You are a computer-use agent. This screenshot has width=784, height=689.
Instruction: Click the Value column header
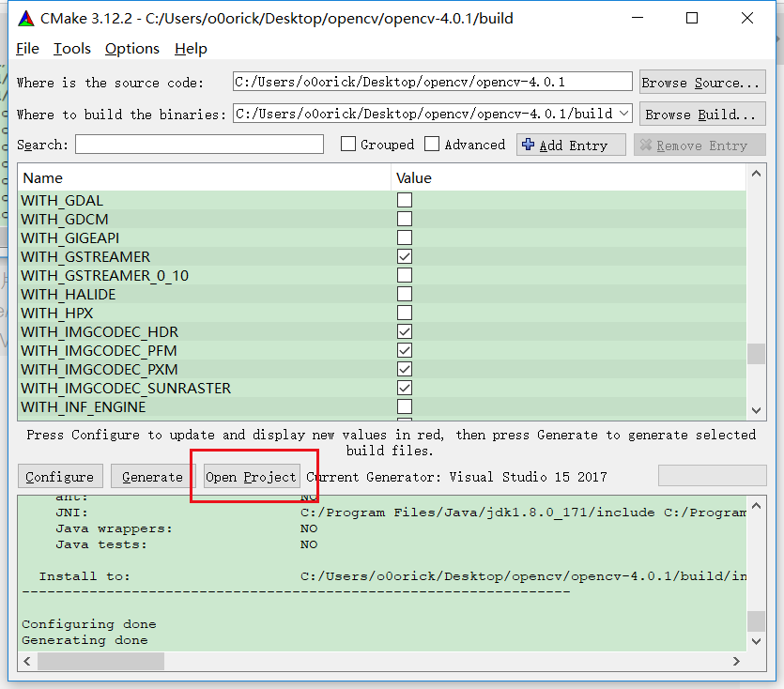click(568, 178)
